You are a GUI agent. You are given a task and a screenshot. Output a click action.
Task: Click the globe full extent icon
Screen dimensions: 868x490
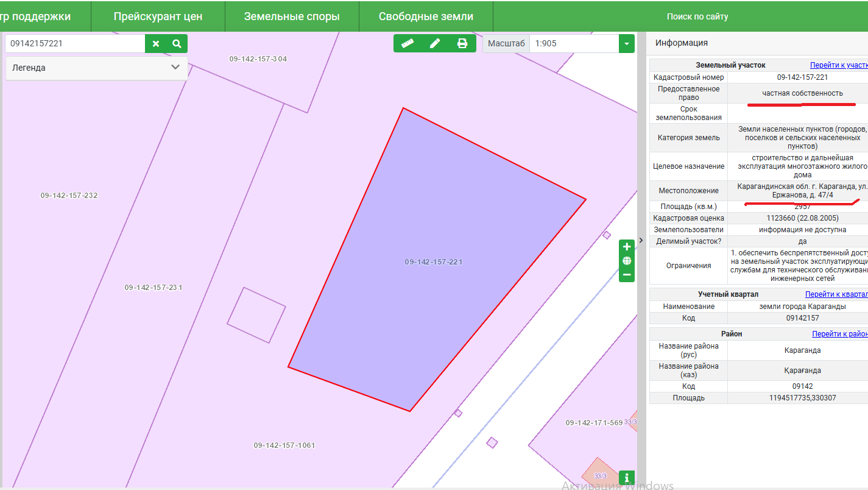tap(627, 261)
